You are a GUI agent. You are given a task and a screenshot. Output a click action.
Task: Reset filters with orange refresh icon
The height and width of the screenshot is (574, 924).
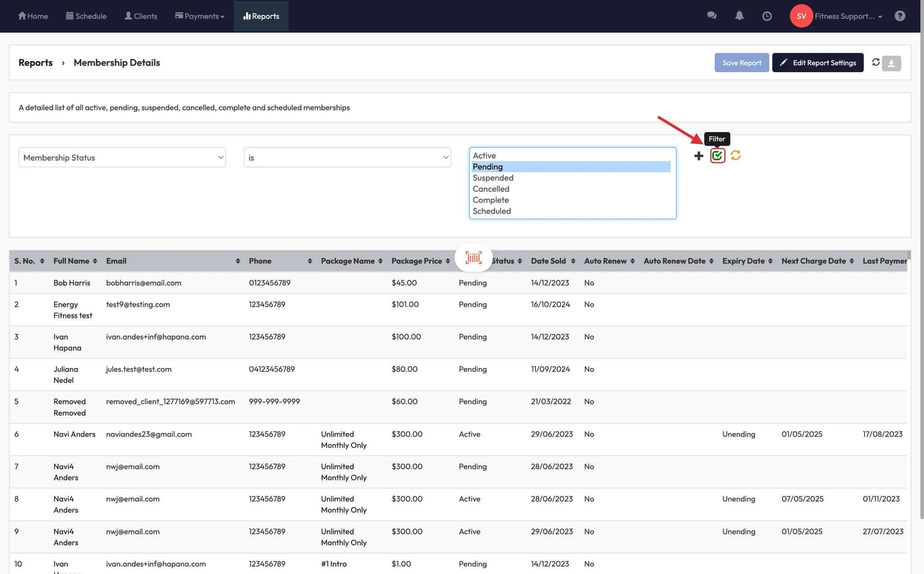coord(735,156)
